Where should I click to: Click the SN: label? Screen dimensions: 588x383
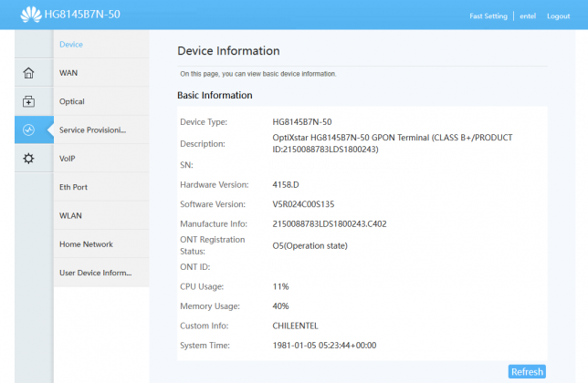[x=186, y=165]
